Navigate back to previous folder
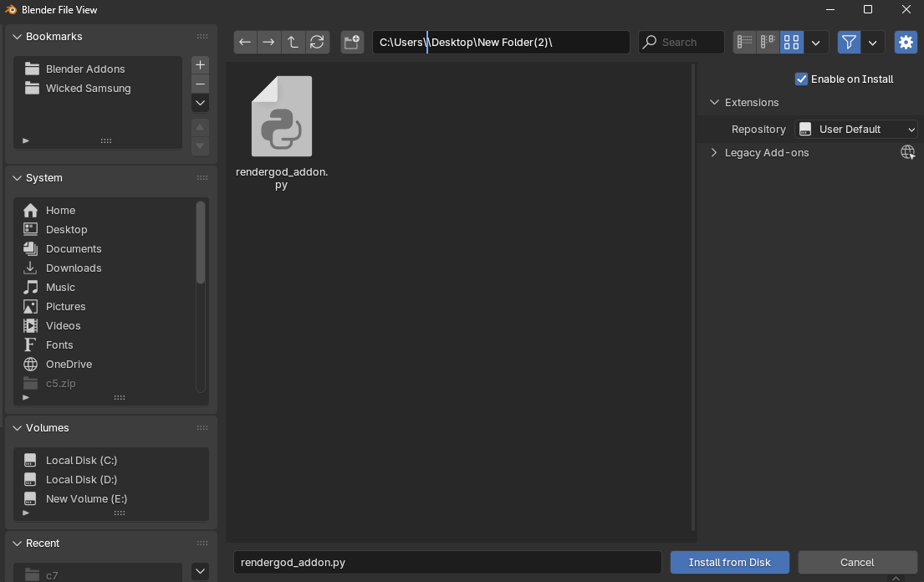 [x=244, y=42]
